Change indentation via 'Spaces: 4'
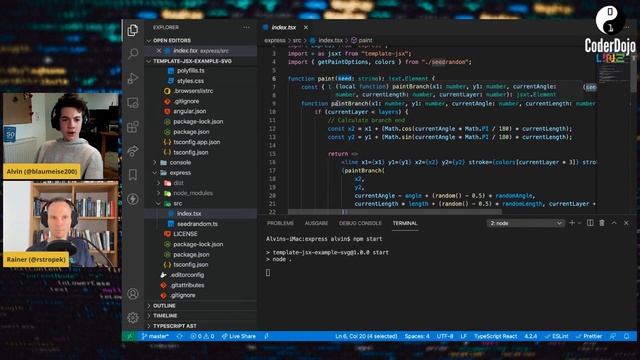Screen dimensions: 640x360 click(x=417, y=336)
